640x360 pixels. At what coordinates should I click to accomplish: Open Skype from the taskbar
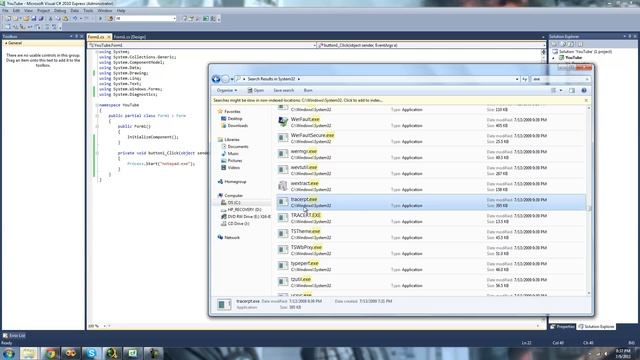[91, 353]
